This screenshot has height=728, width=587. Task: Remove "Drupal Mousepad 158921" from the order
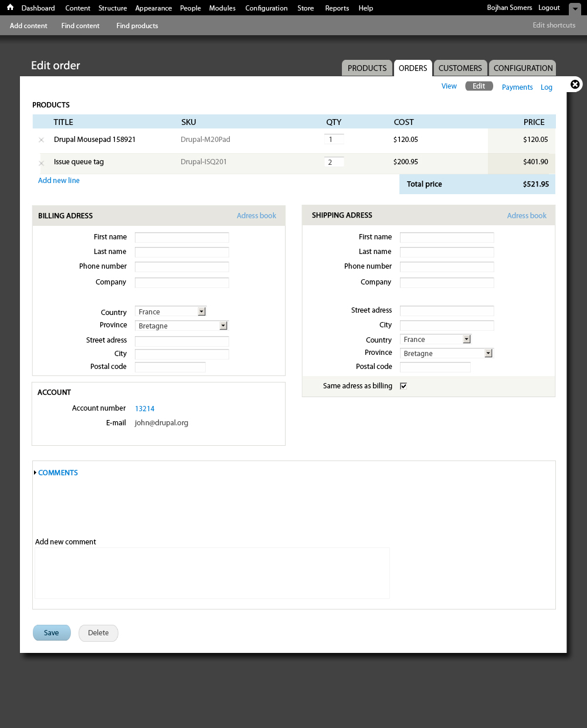[x=41, y=140]
